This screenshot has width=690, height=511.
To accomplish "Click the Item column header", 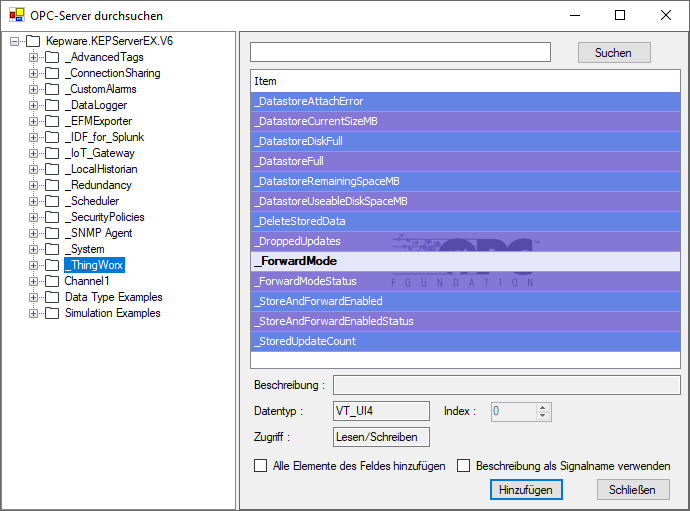I will pos(465,81).
